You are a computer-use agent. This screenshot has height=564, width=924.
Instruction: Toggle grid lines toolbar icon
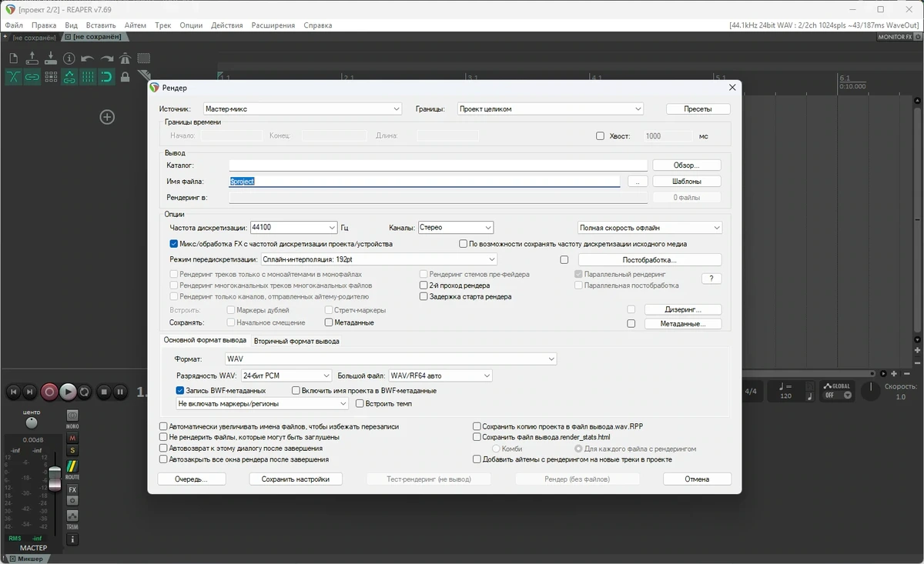click(88, 77)
